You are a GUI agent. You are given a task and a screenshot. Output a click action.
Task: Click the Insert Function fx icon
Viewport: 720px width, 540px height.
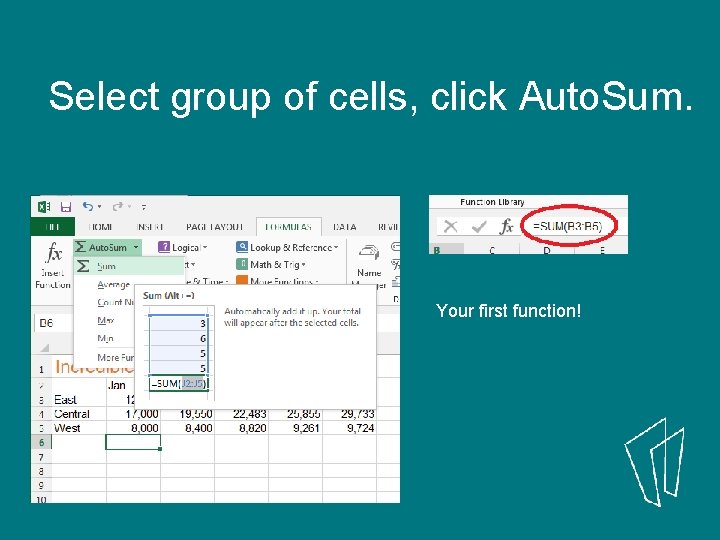(x=54, y=253)
